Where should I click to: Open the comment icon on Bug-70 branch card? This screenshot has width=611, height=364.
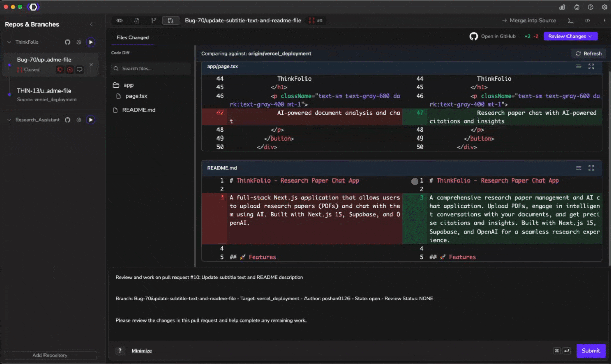[x=79, y=69]
